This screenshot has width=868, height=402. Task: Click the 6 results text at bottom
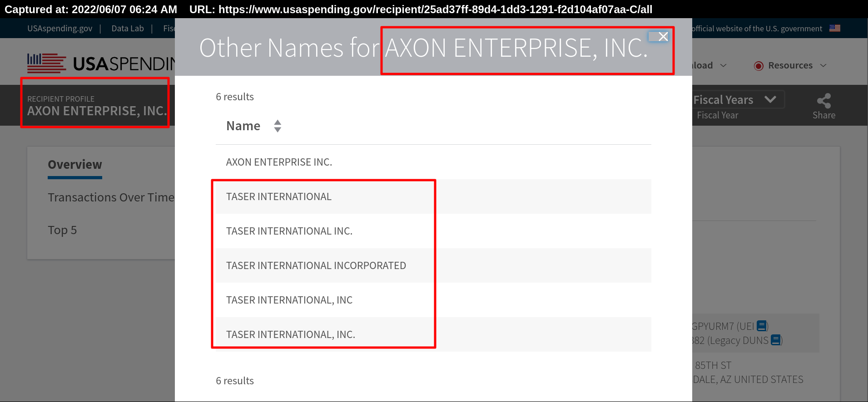[x=235, y=381]
